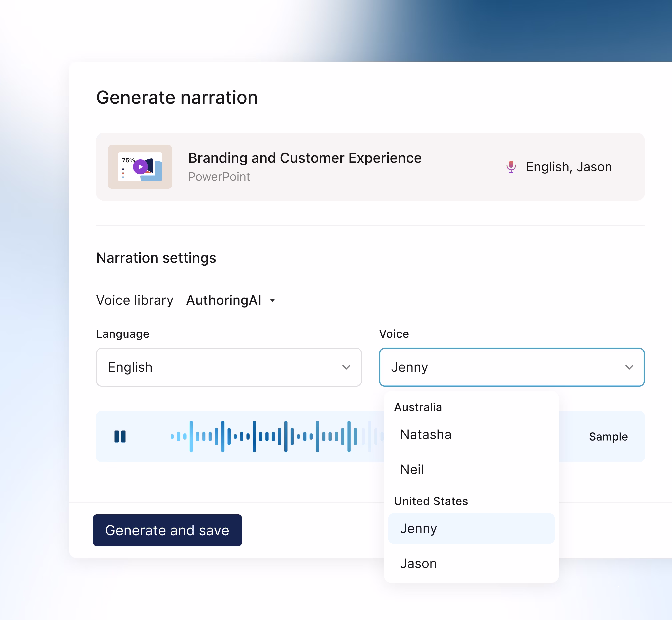Pause the voice sample playback
Viewport: 672px width, 620px height.
(x=120, y=436)
